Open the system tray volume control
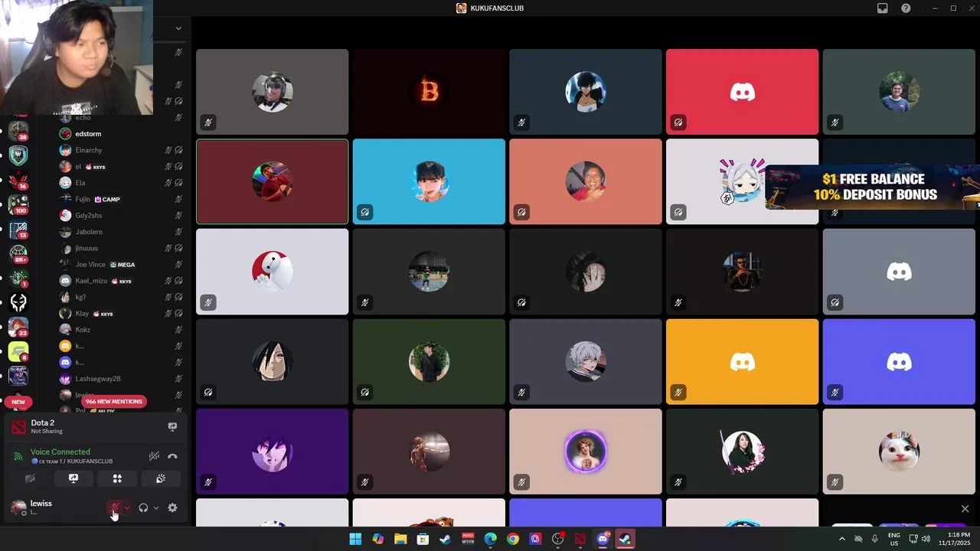 click(927, 539)
